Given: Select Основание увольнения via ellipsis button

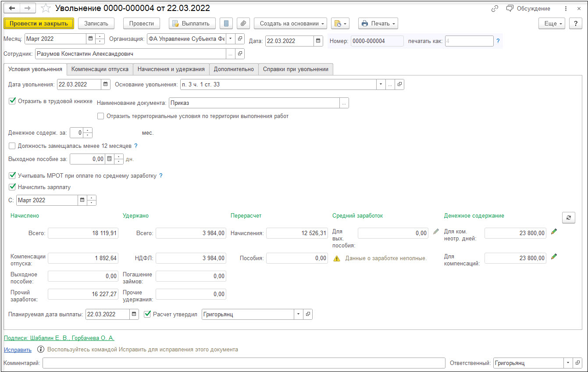Looking at the screenshot, I should [390, 84].
